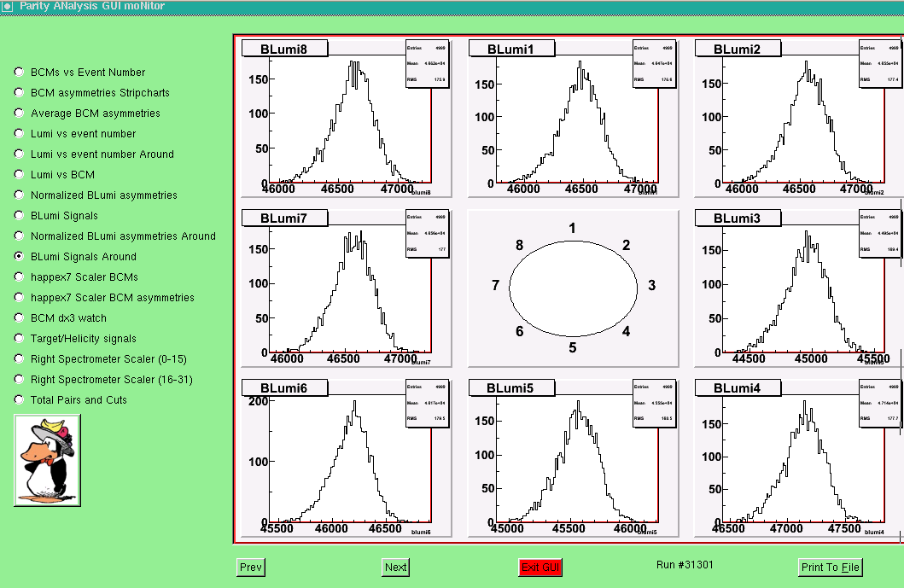Click the window menu icon in title bar
The height and width of the screenshot is (588, 904).
[x=8, y=6]
